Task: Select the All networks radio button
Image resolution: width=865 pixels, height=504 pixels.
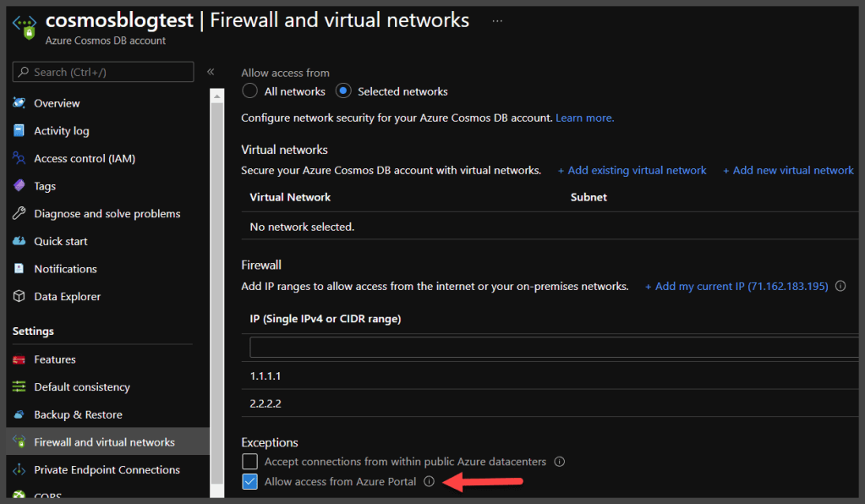Action: (249, 91)
